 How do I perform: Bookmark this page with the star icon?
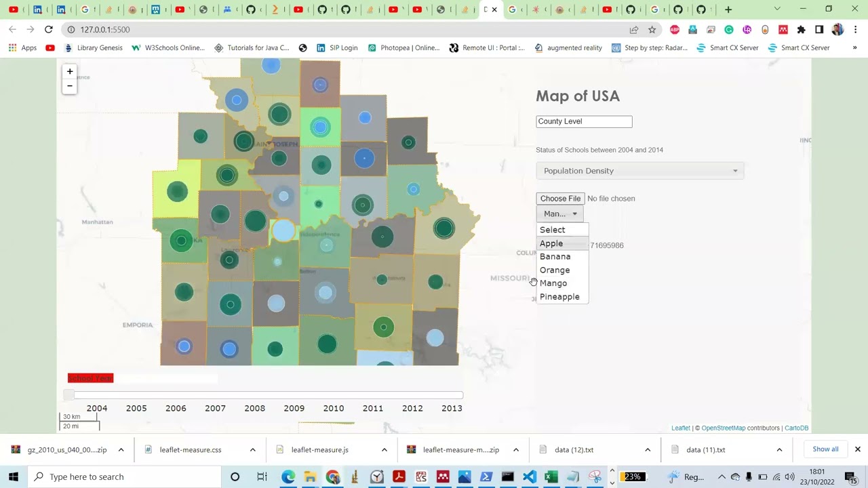[652, 30]
